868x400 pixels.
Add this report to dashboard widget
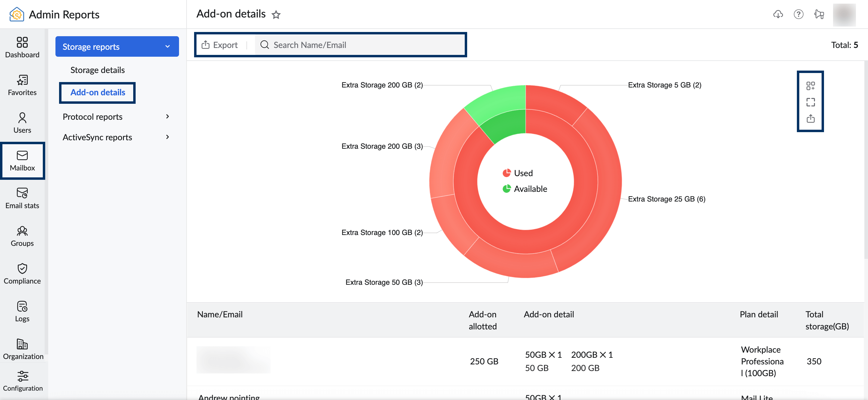(x=811, y=86)
